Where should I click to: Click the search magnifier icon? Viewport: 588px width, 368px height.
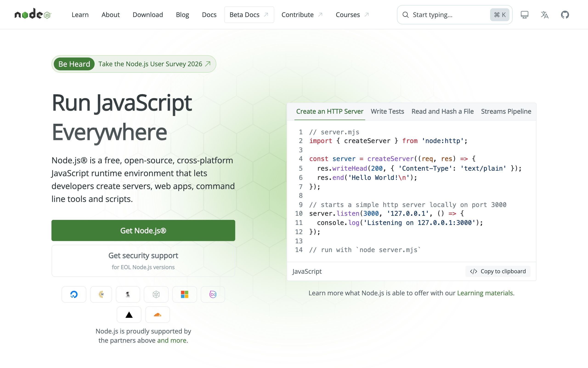point(405,15)
